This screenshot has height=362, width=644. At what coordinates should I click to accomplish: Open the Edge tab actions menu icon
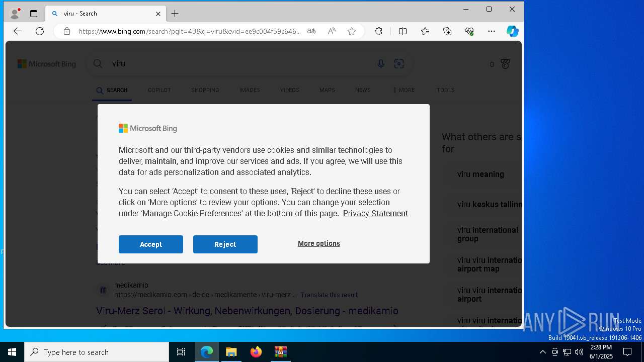tap(34, 14)
